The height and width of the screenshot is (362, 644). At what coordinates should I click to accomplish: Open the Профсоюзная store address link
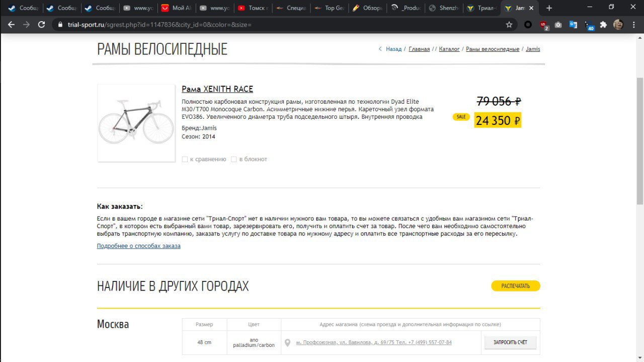[x=374, y=342]
